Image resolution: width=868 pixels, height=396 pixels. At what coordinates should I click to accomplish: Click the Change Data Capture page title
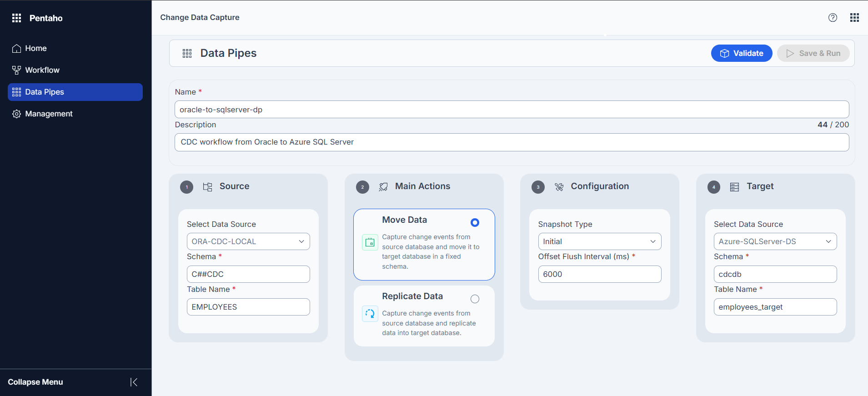point(200,17)
